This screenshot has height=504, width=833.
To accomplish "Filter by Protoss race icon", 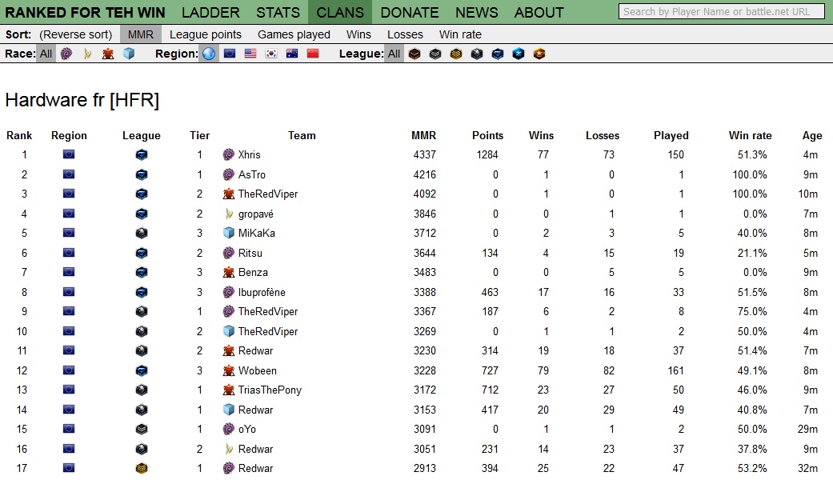I will pos(87,54).
